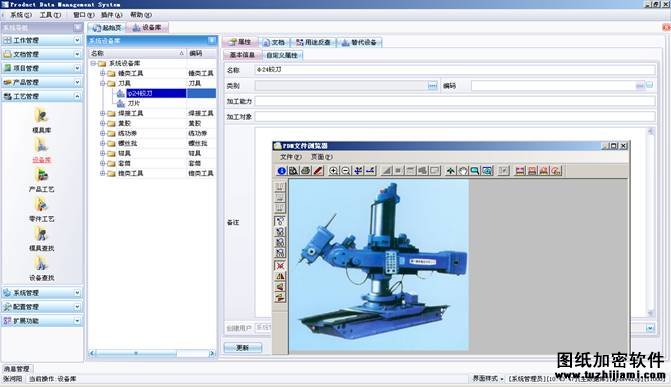Open the 零件工艺 sidebar icon
Screen dimensions: 671x387
tap(41, 205)
